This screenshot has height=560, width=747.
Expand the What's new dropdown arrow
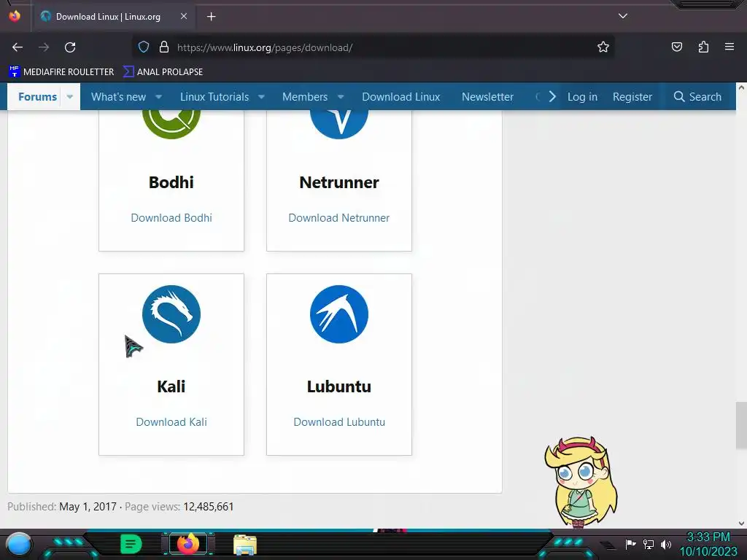coord(158,97)
